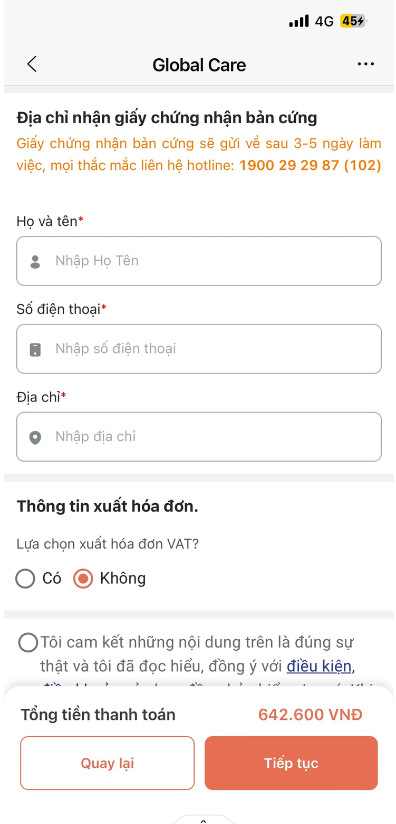Tap the hotline number 1900 29 29 87

coord(289,166)
